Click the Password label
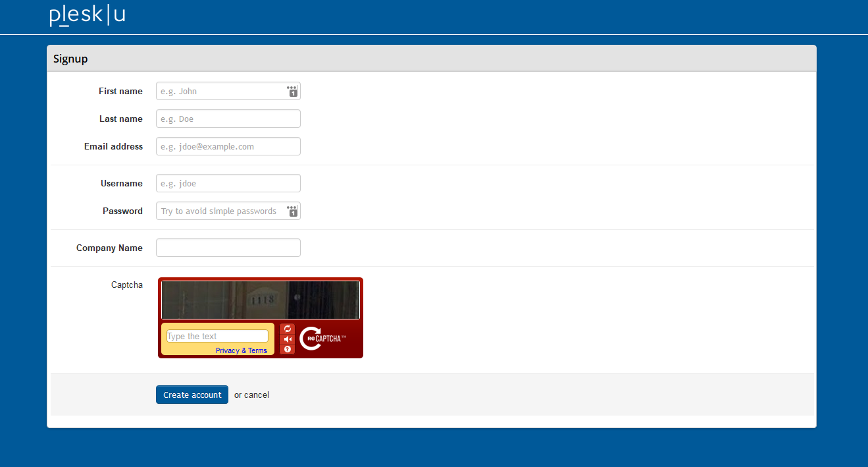Screen dimensions: 868x467 pos(122,211)
